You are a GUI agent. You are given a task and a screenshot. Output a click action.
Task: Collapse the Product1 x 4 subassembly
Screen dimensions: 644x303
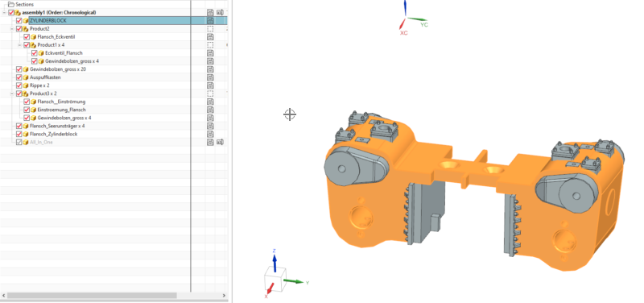[x=19, y=45]
